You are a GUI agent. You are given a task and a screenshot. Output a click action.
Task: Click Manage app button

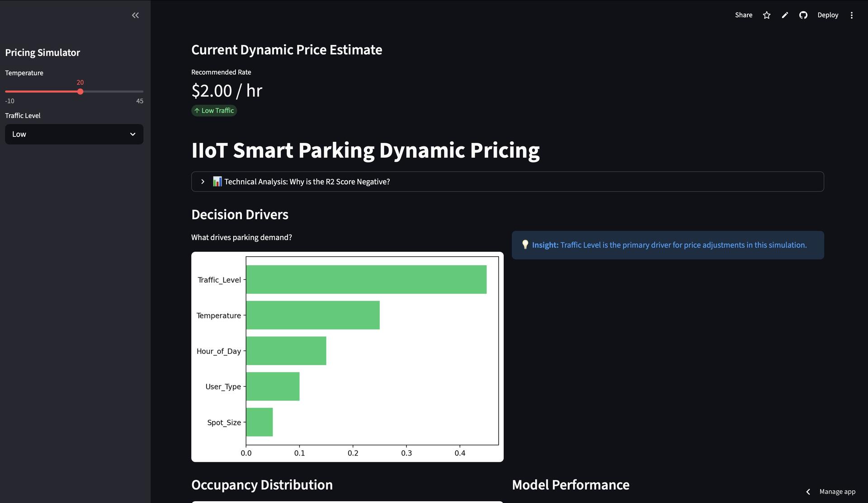click(837, 492)
